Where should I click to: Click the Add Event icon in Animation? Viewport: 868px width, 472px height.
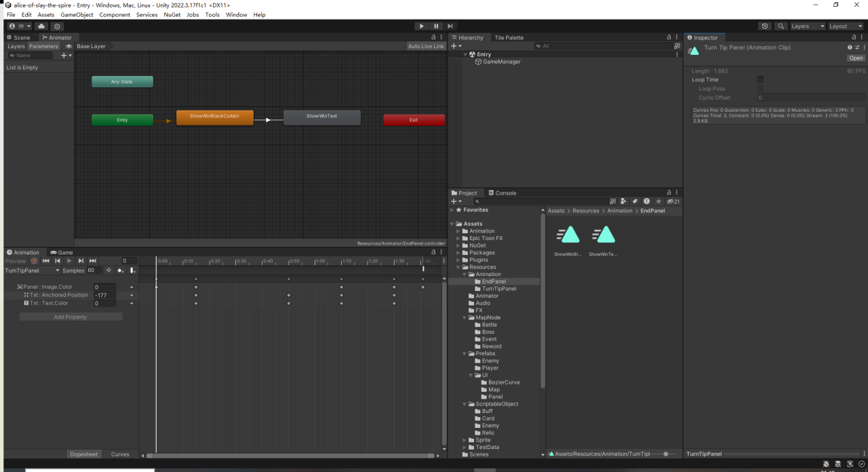(133, 271)
